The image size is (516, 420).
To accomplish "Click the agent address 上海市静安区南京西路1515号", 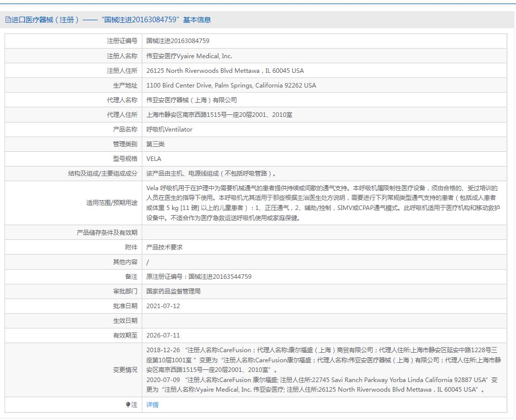I will tap(219, 115).
